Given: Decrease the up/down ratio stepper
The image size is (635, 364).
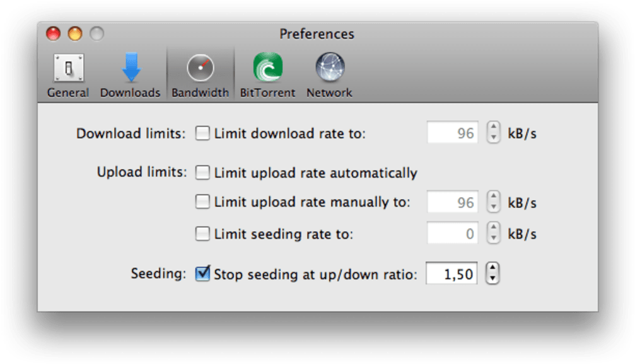Looking at the screenshot, I should click(x=492, y=278).
